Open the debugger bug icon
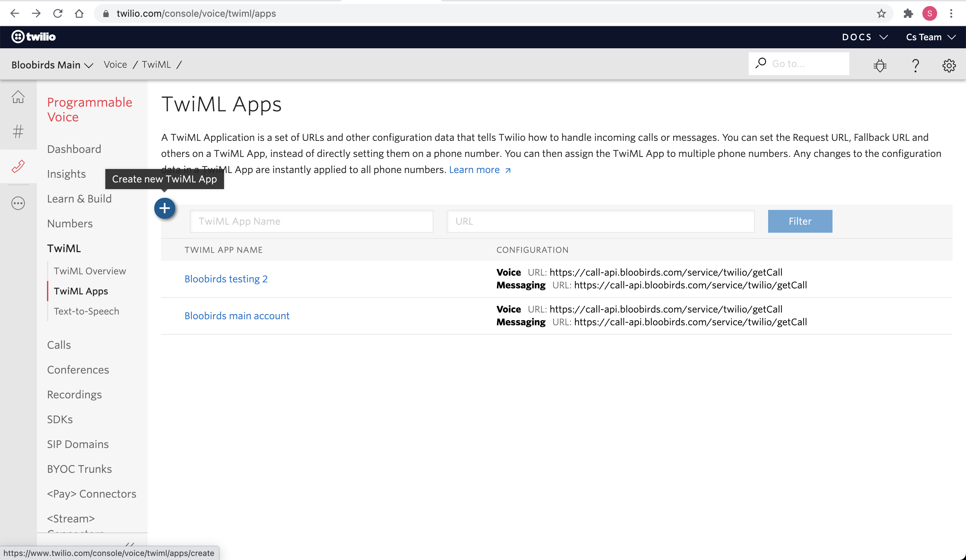The height and width of the screenshot is (560, 966). click(x=880, y=65)
